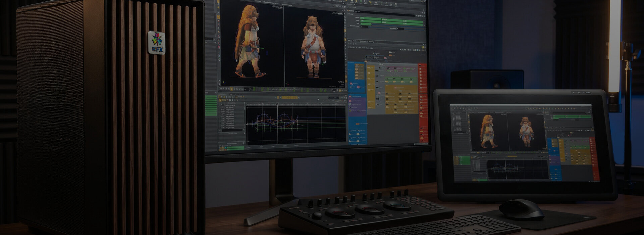Select the large gold network box on main monitor
Screen dimensions: 644x235
401,99
